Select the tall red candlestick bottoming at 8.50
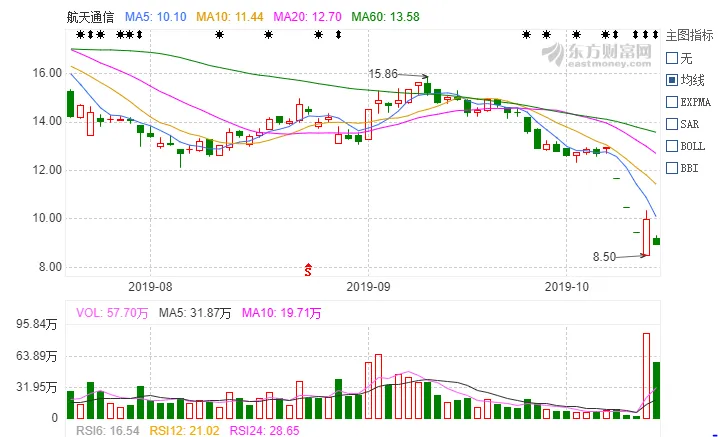Image resolution: width=718 pixels, height=437 pixels. [646, 237]
